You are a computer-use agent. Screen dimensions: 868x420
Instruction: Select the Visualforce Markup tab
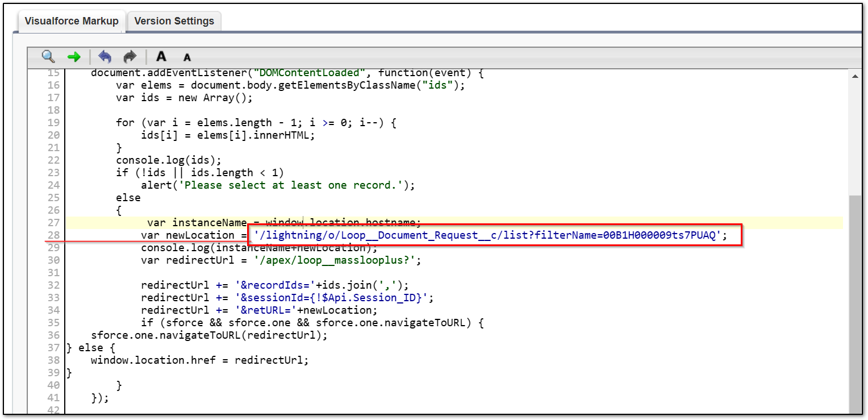pos(72,21)
